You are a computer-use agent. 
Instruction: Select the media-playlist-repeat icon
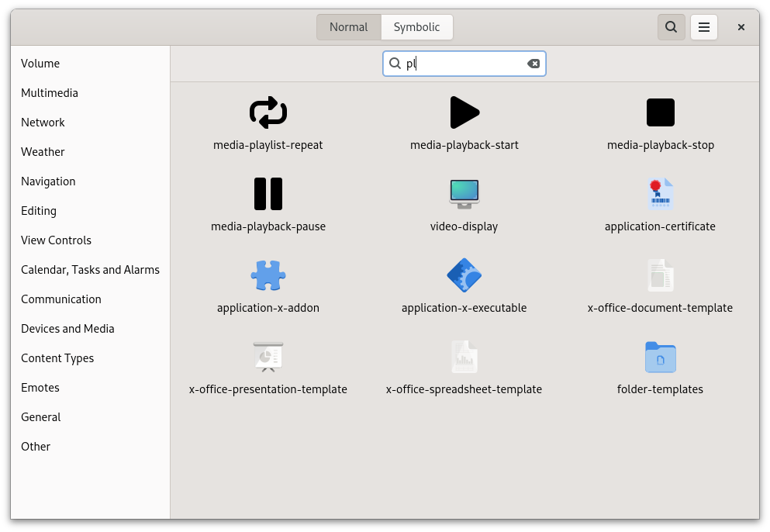[268, 112]
